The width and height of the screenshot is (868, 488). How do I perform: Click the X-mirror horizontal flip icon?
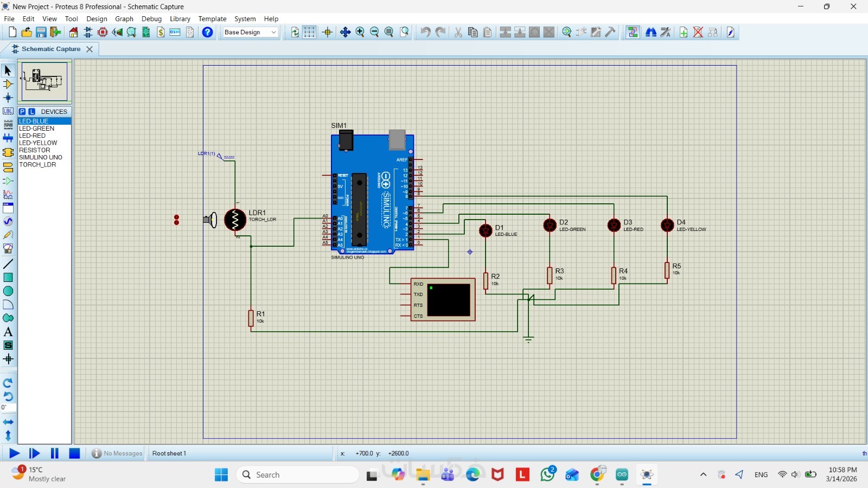8,422
